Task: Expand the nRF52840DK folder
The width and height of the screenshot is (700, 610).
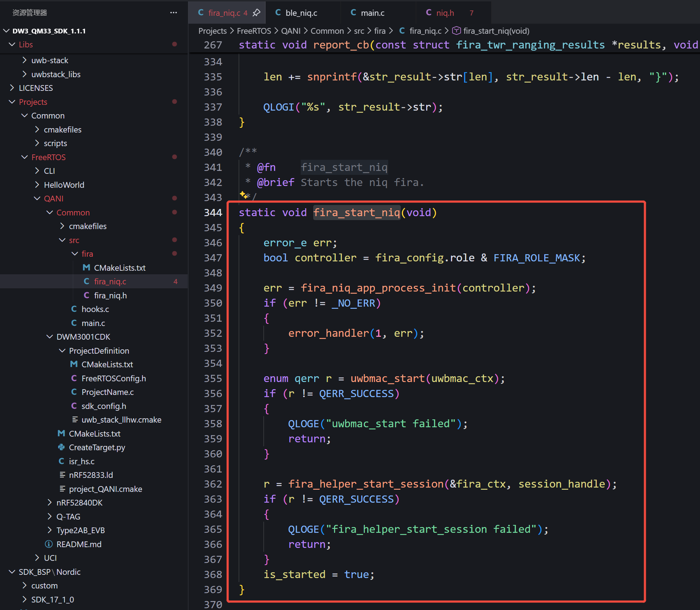Action: coord(79,503)
